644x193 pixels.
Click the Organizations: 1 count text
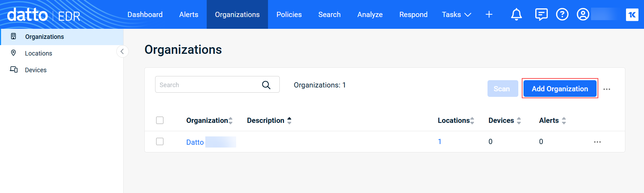pos(320,85)
